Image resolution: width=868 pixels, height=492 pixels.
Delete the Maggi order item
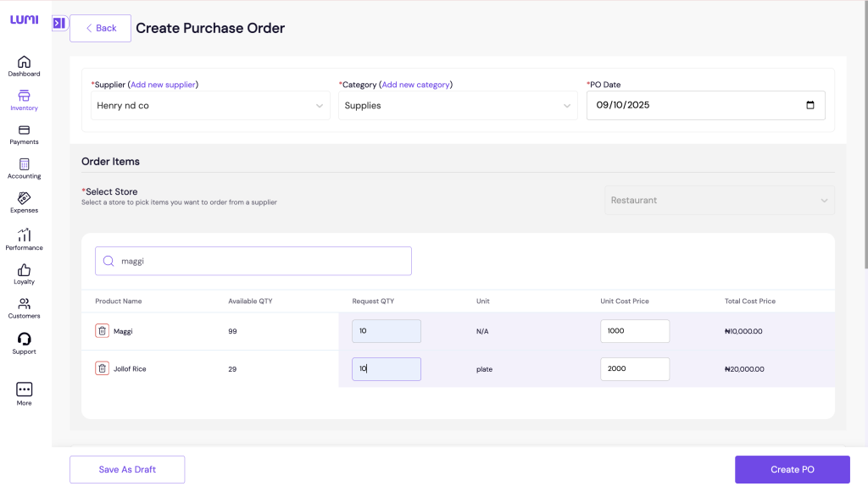pos(101,331)
